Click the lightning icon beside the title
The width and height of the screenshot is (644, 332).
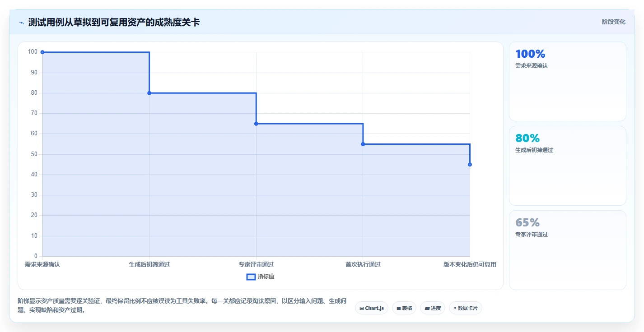(x=22, y=23)
